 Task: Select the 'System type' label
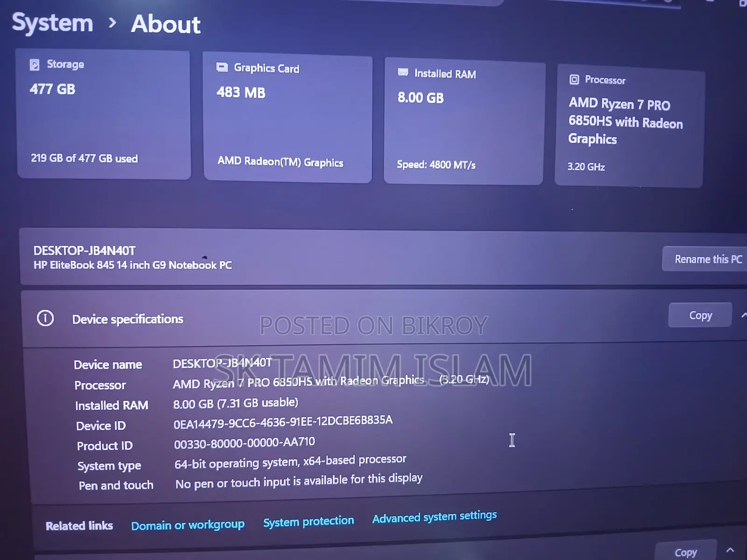(x=109, y=466)
